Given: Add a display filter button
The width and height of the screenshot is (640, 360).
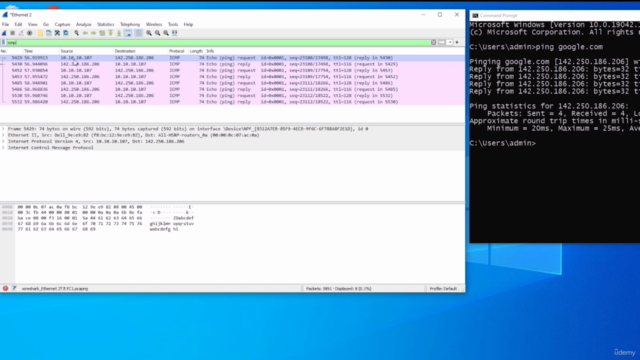Looking at the screenshot, I should (457, 42).
